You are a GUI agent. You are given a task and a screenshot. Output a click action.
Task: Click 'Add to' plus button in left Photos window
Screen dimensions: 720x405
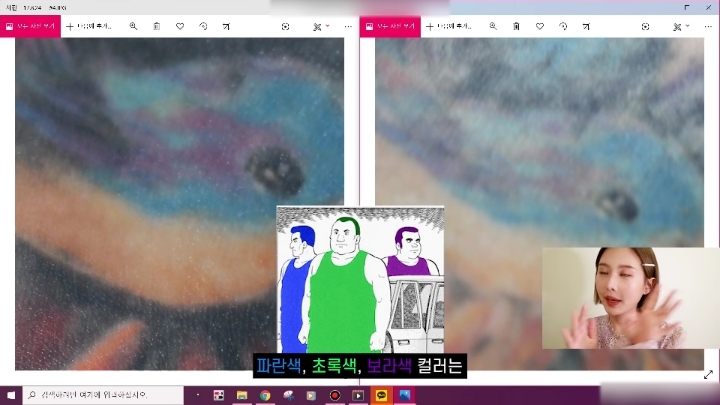(x=89, y=27)
